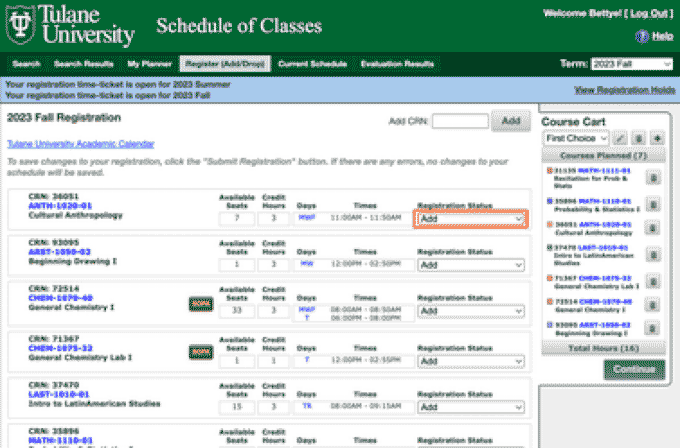This screenshot has height=448, width=680.
Task: Click the pencil edit icon in Course Cart
Action: pyautogui.click(x=621, y=138)
